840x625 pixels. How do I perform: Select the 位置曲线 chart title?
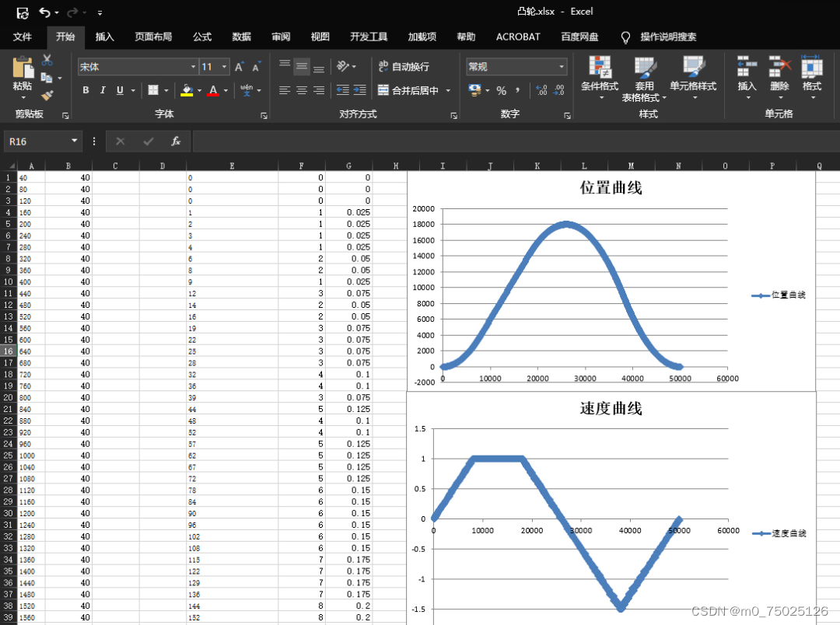611,187
